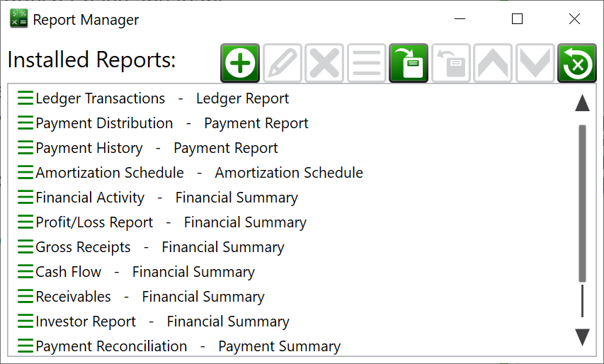Viewport: 604px width, 364px height.
Task: Click the greyed-out X delete report icon
Action: point(324,63)
